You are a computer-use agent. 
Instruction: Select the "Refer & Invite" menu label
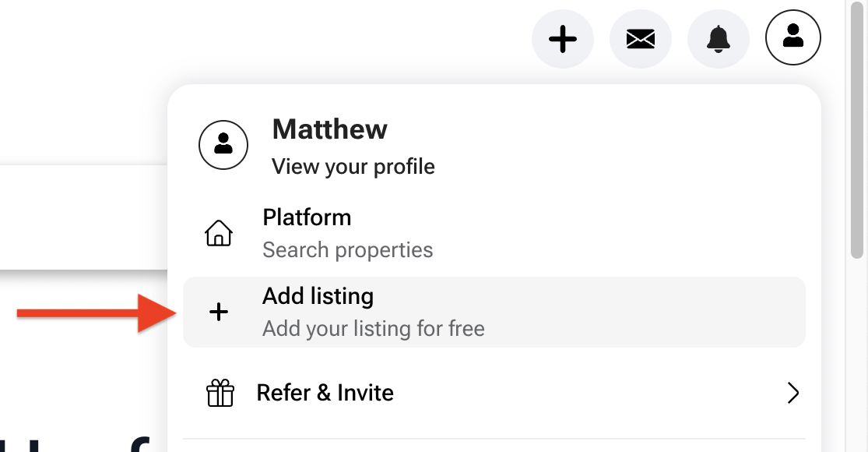(325, 393)
